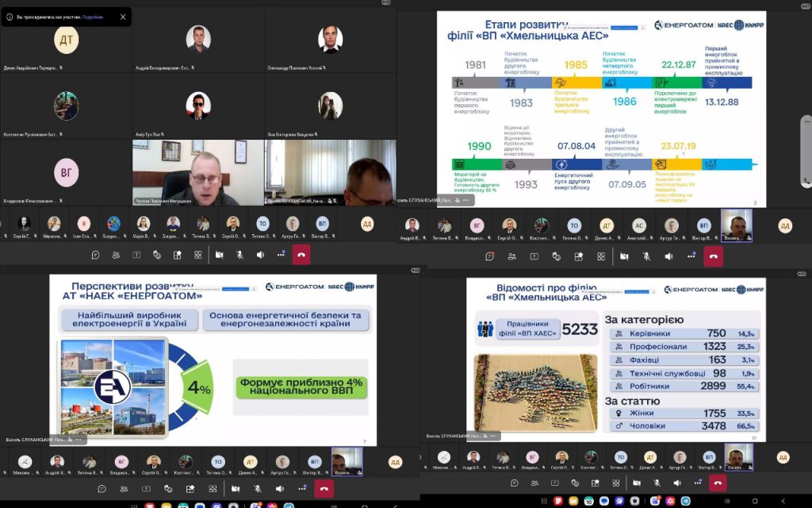812x508 pixels.
Task: Open reactions in participant gallery meeting
Action: [157, 255]
